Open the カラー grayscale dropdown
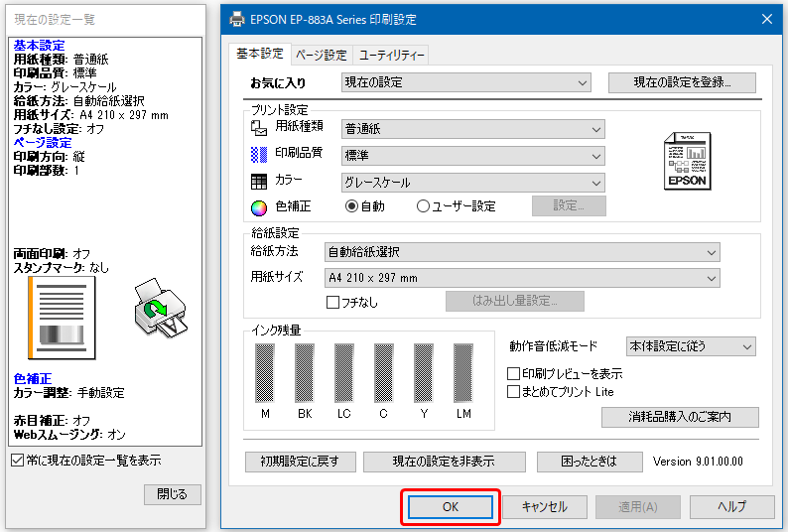788x532 pixels. [x=473, y=183]
